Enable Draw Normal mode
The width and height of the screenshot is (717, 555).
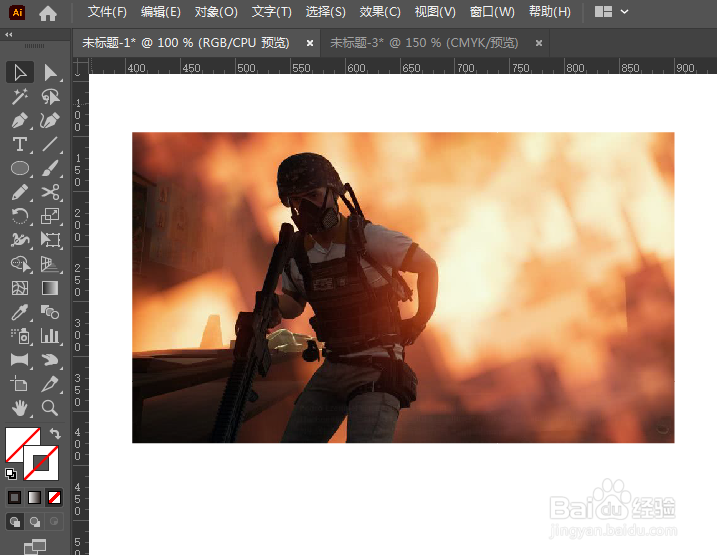[15, 522]
